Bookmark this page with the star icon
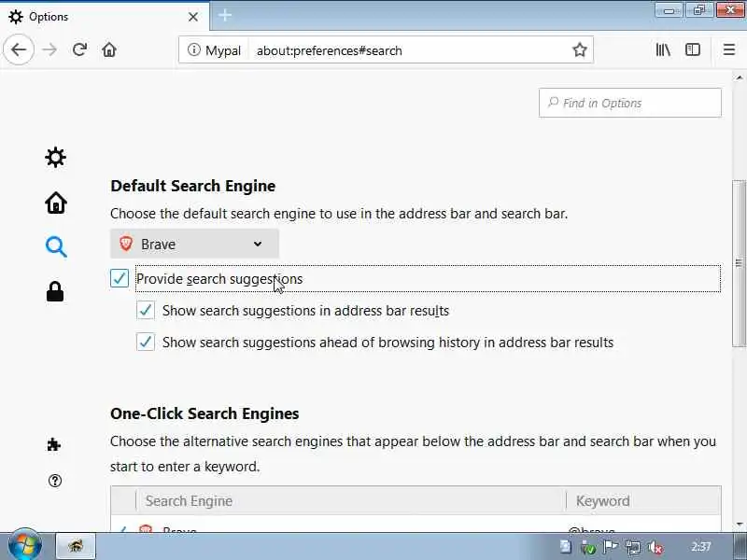The image size is (747, 560). 579,49
